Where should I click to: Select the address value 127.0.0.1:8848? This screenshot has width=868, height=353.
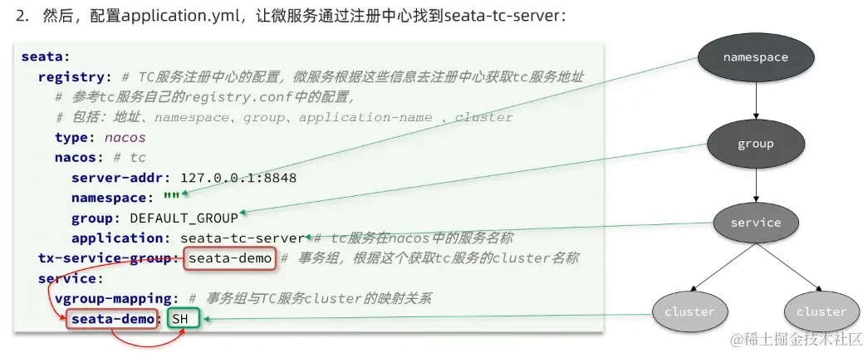coord(238,178)
